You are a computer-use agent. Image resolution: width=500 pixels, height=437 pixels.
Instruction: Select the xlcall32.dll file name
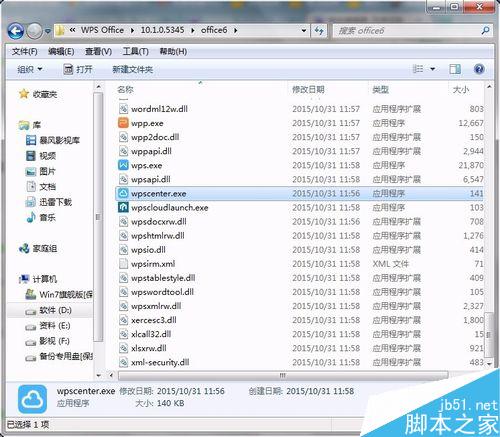151,334
